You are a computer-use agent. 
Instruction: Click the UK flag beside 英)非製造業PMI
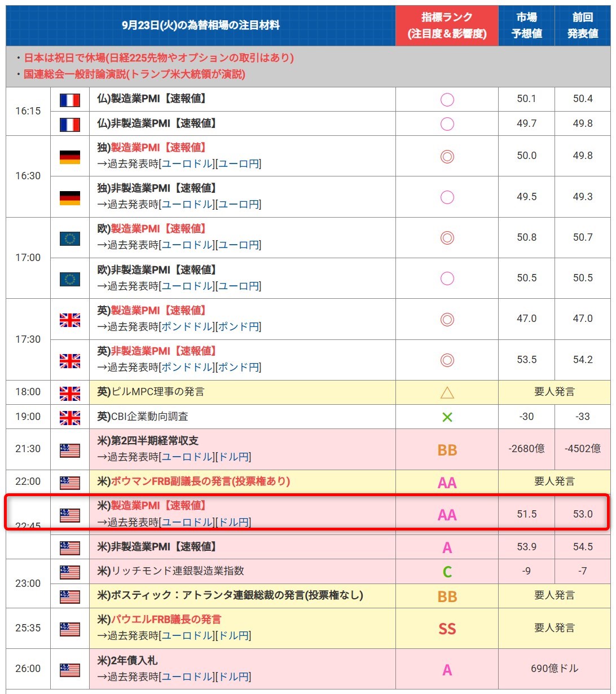(x=70, y=361)
